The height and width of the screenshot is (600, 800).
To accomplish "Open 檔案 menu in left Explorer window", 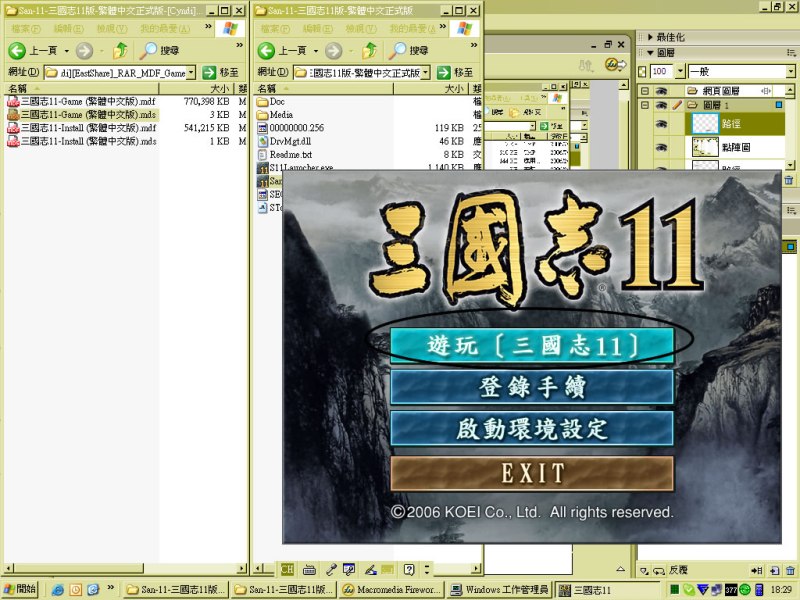I will pyautogui.click(x=24, y=29).
